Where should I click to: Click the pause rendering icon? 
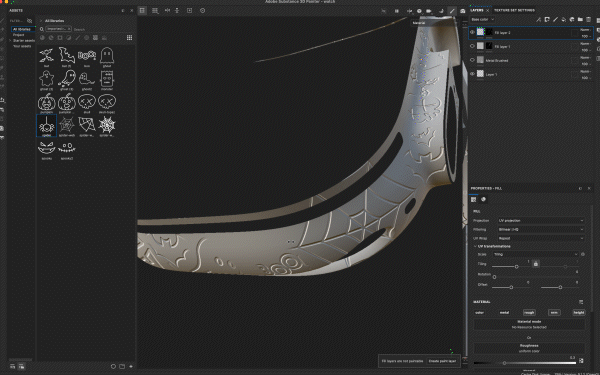pyautogui.click(x=396, y=11)
